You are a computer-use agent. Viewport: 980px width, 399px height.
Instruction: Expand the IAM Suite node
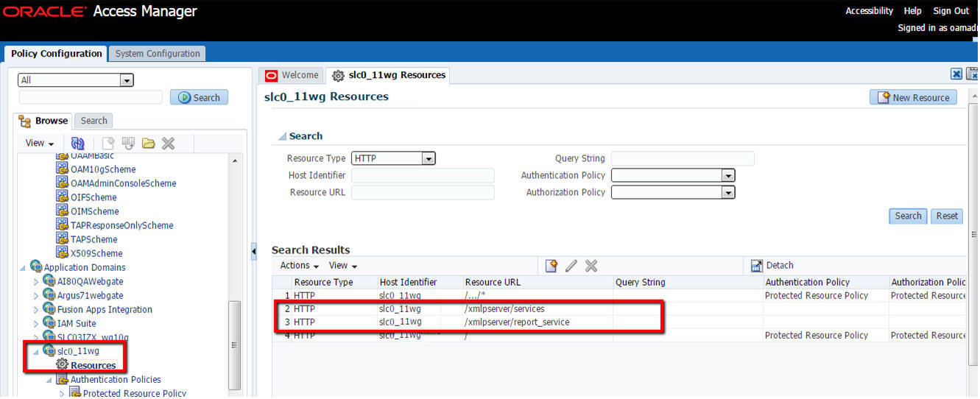[36, 324]
